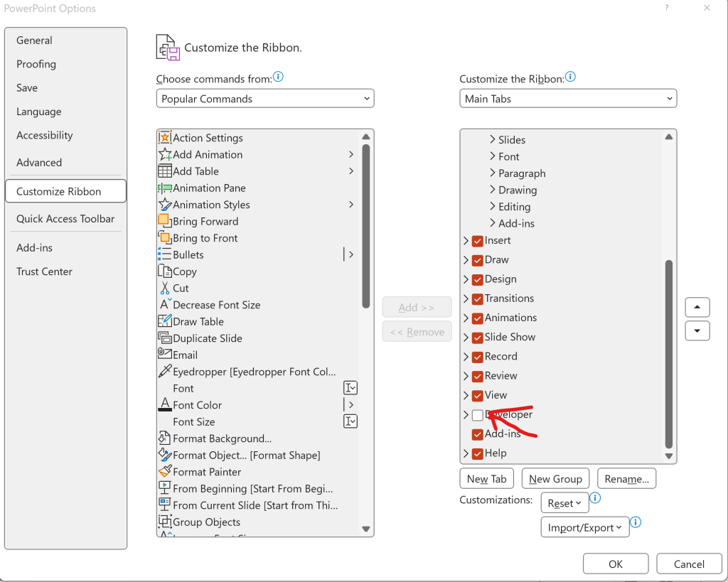The image size is (728, 582).
Task: Click the Eyedropper command icon
Action: (x=165, y=371)
